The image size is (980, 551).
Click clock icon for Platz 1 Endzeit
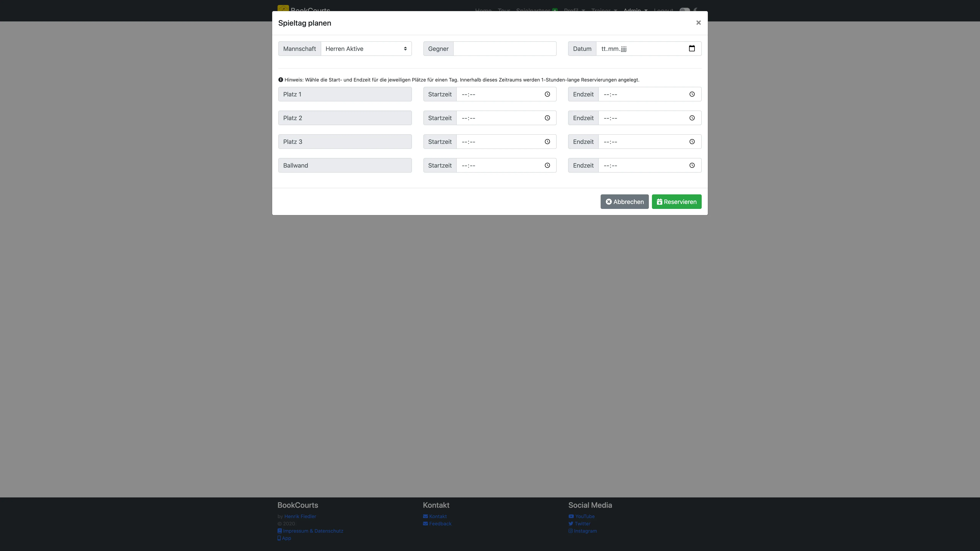pos(692,94)
